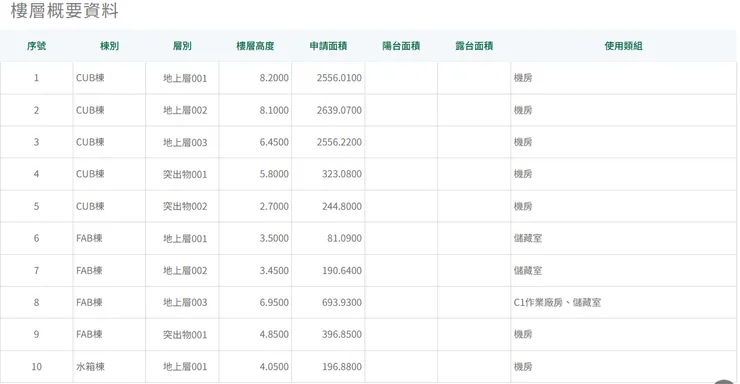
Task: Click the 樓層高度 column header
Action: pos(255,46)
